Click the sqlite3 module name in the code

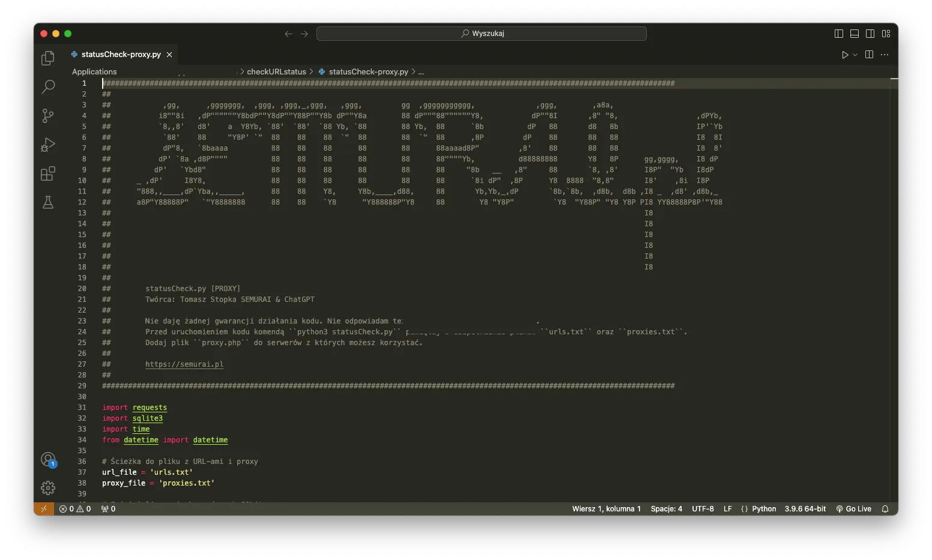148,418
